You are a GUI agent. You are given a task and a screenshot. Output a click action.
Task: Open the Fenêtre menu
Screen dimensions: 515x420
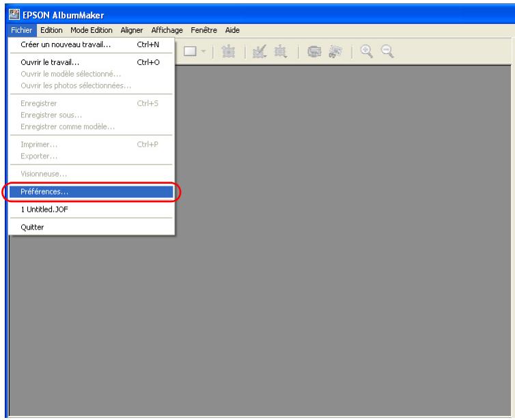tap(204, 30)
